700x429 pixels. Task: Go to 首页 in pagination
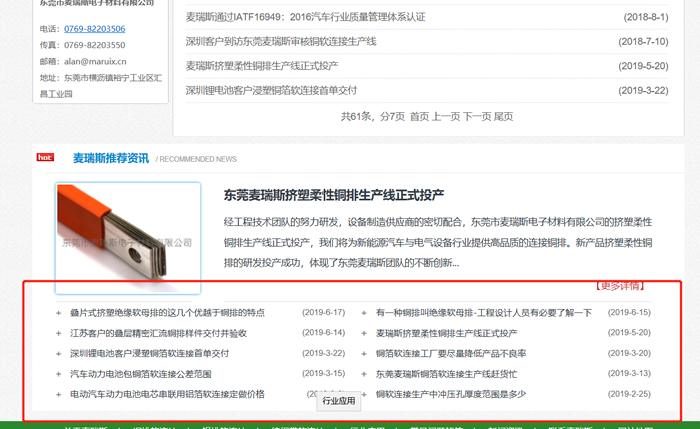pos(419,117)
